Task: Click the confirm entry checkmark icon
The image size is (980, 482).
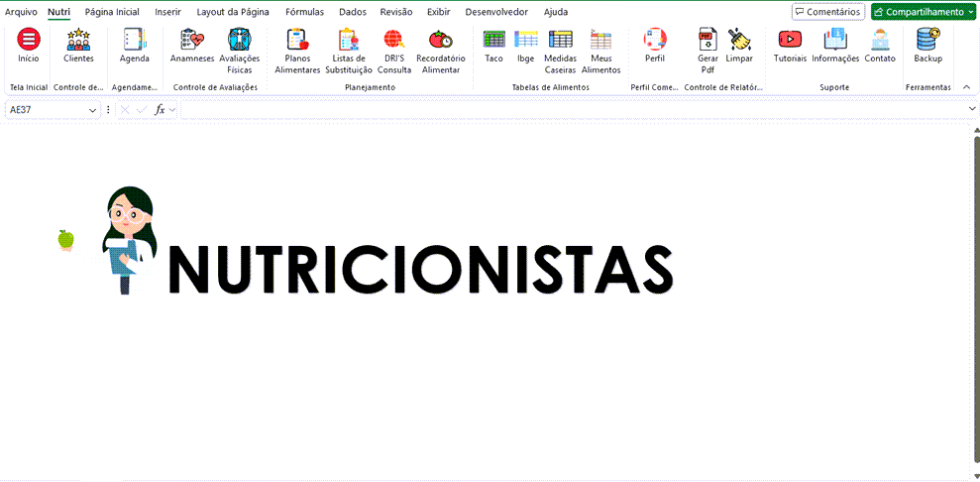Action: coord(142,110)
